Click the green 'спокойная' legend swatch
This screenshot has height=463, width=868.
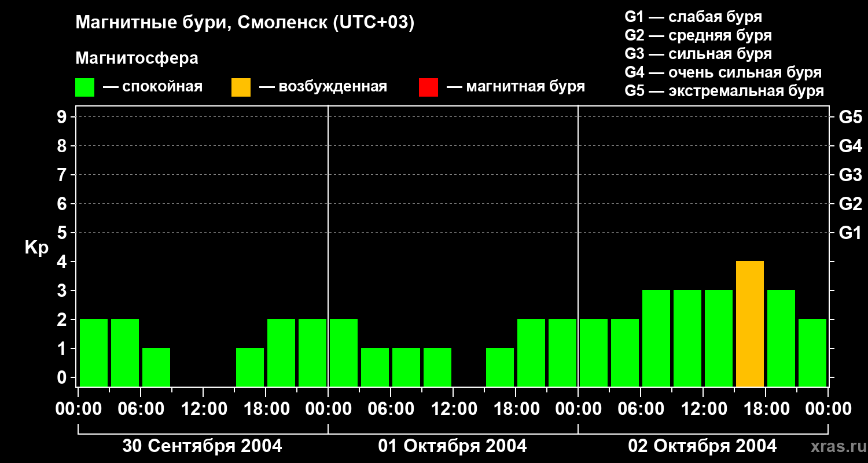point(84,87)
